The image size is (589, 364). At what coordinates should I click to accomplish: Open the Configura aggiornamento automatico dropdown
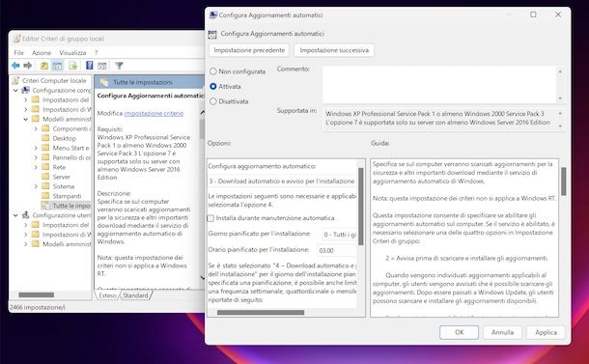pyautogui.click(x=282, y=182)
